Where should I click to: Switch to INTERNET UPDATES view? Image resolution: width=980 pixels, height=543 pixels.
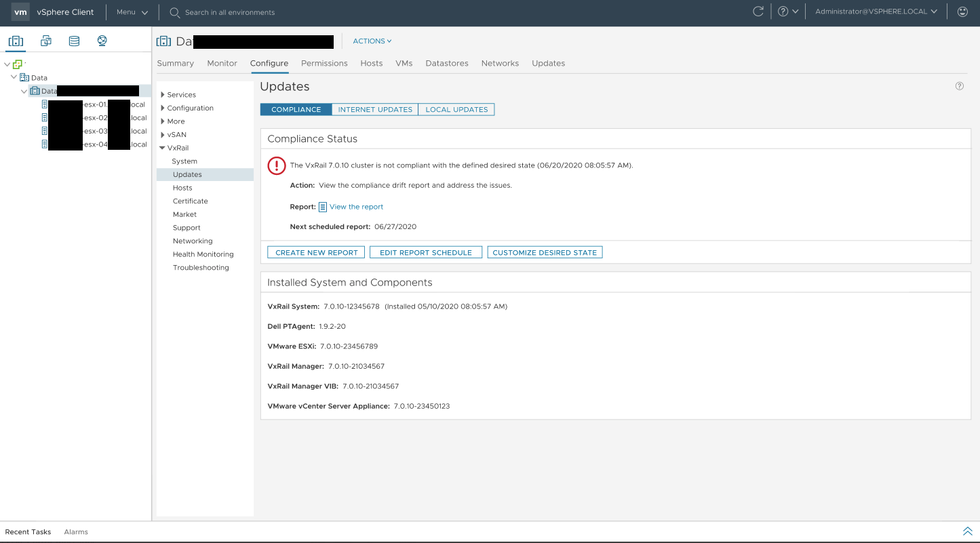point(375,109)
